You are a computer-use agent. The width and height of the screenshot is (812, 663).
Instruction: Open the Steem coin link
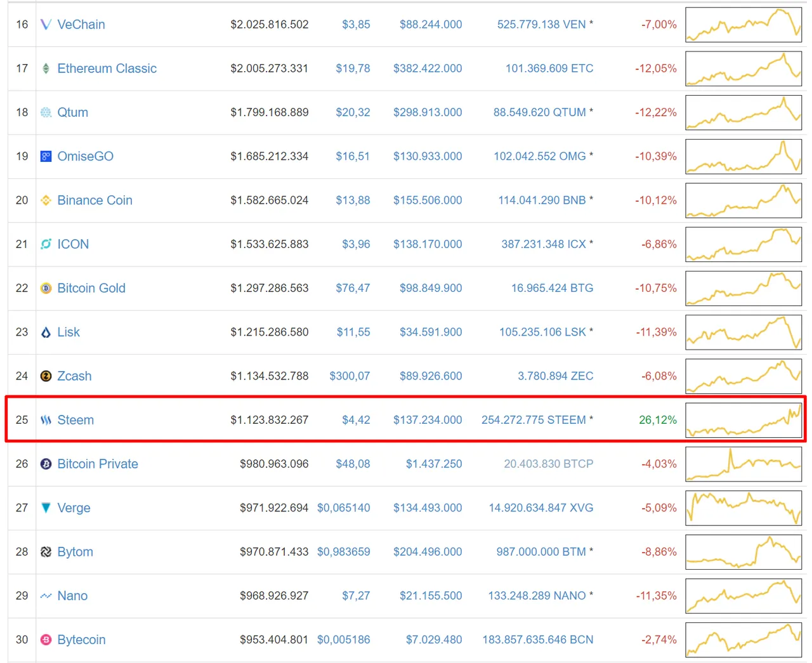(x=75, y=420)
